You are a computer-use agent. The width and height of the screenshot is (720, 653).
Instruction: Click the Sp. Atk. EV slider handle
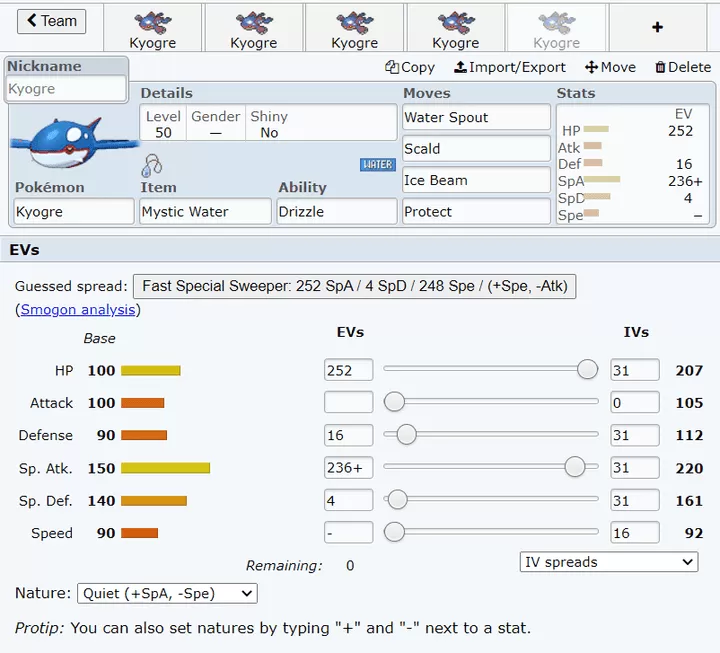point(574,467)
